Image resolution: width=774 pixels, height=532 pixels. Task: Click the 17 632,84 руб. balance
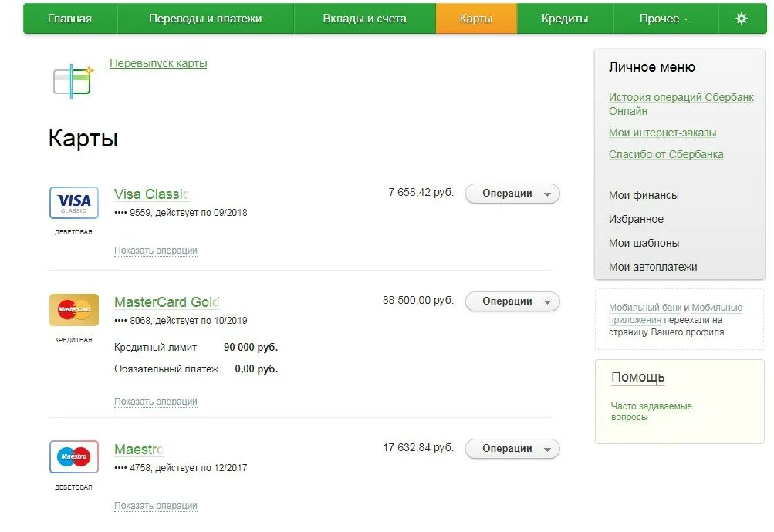(x=418, y=448)
